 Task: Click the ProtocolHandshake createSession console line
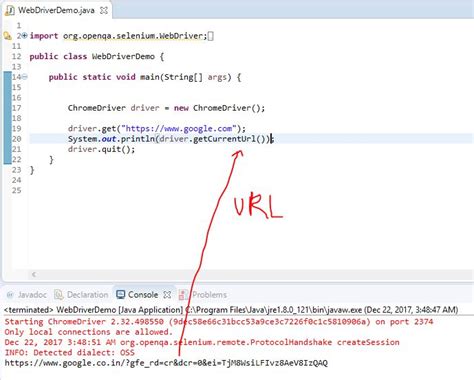pyautogui.click(x=202, y=342)
